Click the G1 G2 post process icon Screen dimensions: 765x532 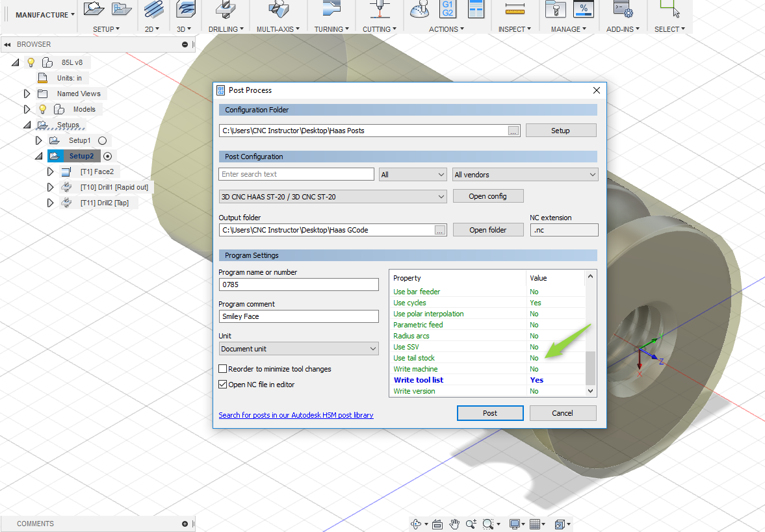(x=448, y=9)
